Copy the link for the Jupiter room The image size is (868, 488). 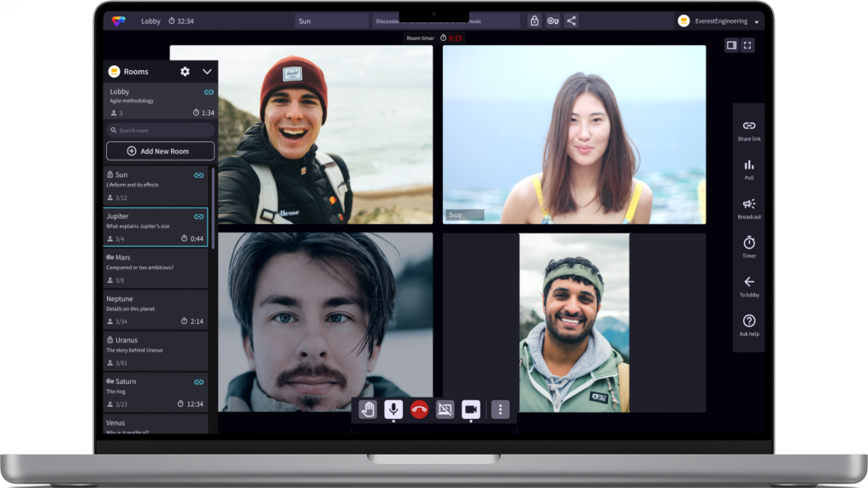click(x=198, y=217)
